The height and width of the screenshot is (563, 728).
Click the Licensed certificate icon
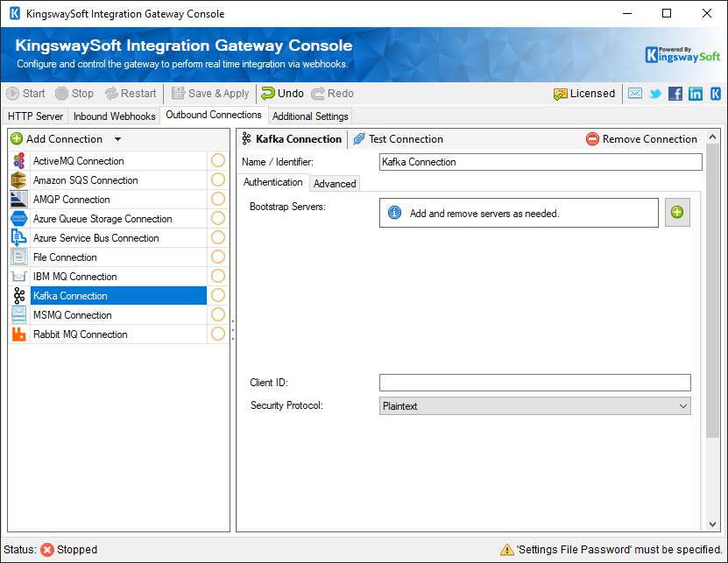tap(560, 95)
